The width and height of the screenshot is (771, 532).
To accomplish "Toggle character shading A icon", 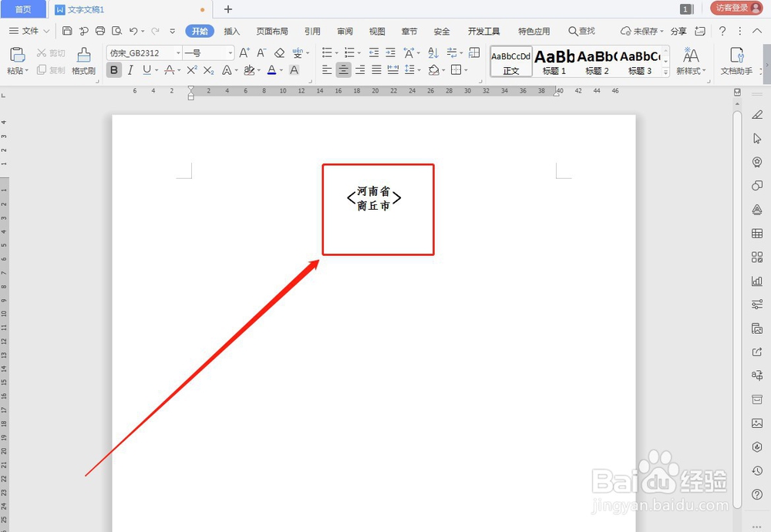I will click(x=294, y=70).
